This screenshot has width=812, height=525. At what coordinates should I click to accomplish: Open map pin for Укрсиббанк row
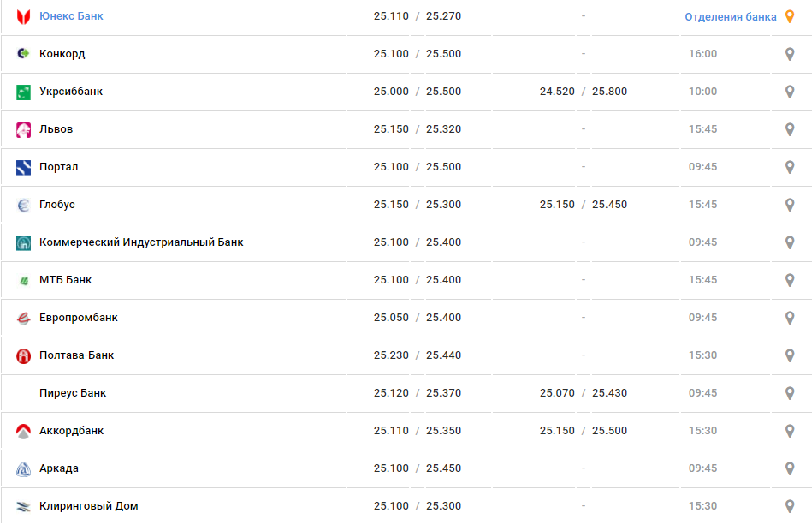(x=790, y=92)
